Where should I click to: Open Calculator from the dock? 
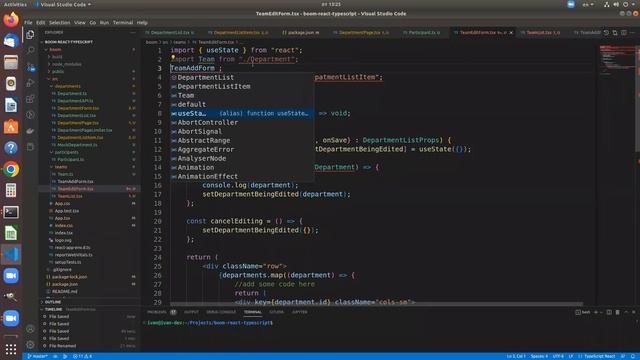[11, 190]
